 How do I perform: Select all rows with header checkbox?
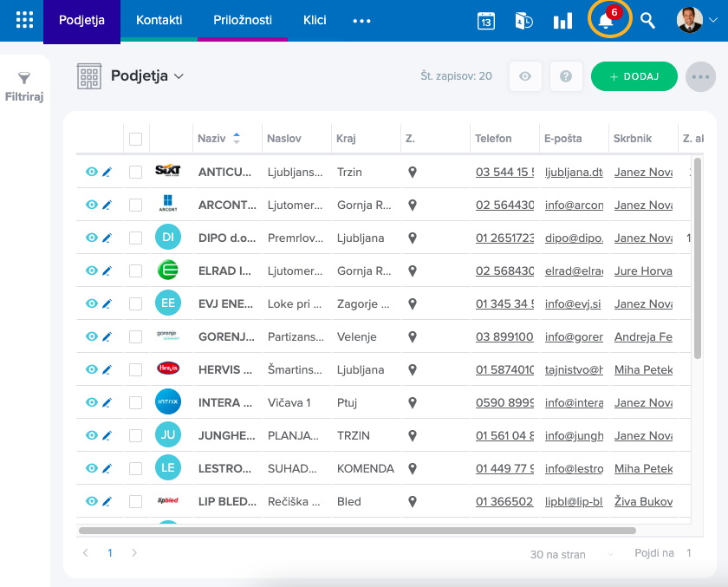click(x=135, y=138)
